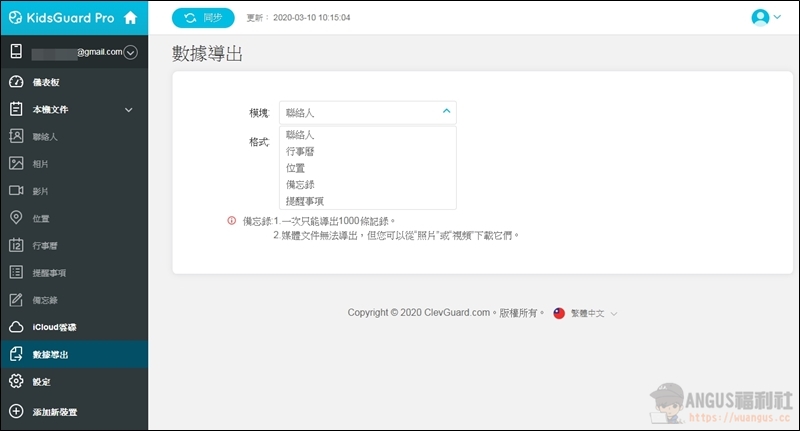Viewport: 800px width, 431px height.
Task: Choose 位置 from the dropdown list
Action: [x=296, y=168]
